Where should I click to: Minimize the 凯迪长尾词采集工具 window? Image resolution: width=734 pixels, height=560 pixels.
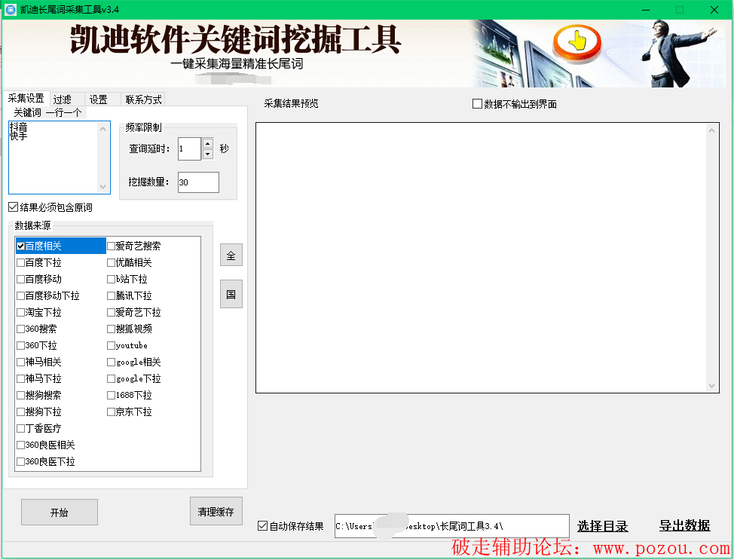(646, 10)
